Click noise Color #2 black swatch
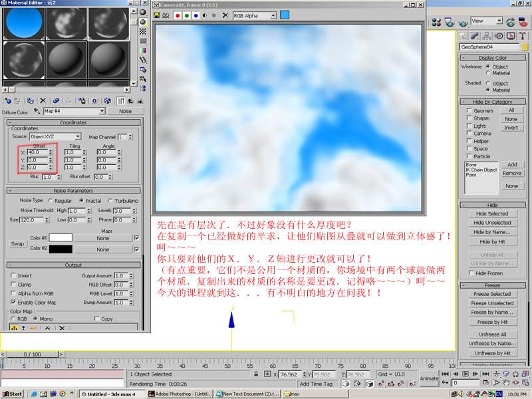This screenshot has width=532, height=399. point(61,249)
